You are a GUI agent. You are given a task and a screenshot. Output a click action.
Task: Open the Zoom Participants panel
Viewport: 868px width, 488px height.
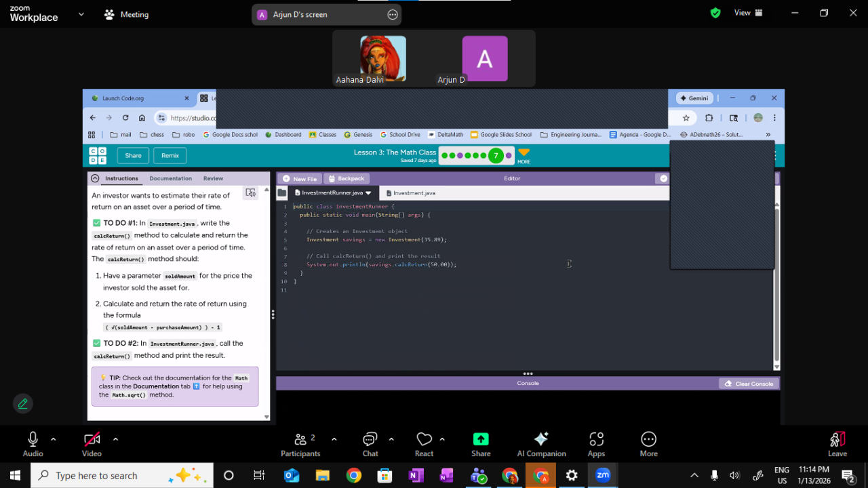tap(300, 444)
